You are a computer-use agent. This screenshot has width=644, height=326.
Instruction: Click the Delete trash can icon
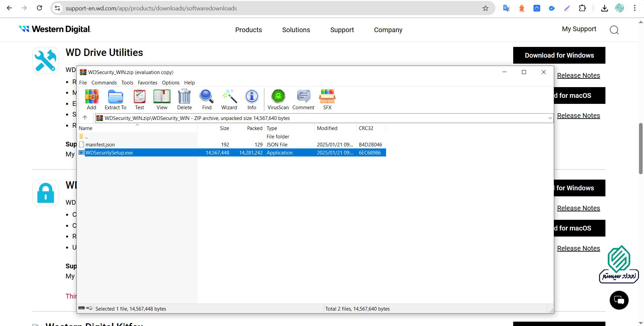(x=184, y=100)
